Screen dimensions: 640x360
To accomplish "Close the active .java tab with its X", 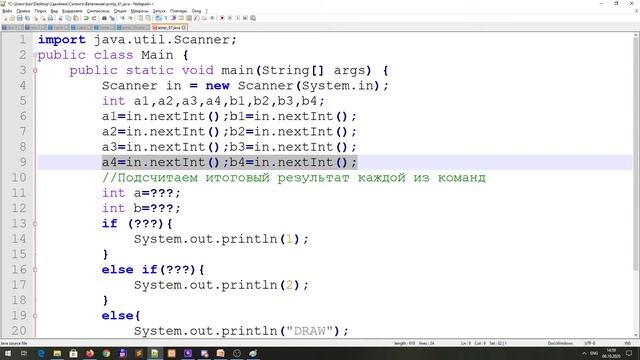I will pyautogui.click(x=184, y=27).
